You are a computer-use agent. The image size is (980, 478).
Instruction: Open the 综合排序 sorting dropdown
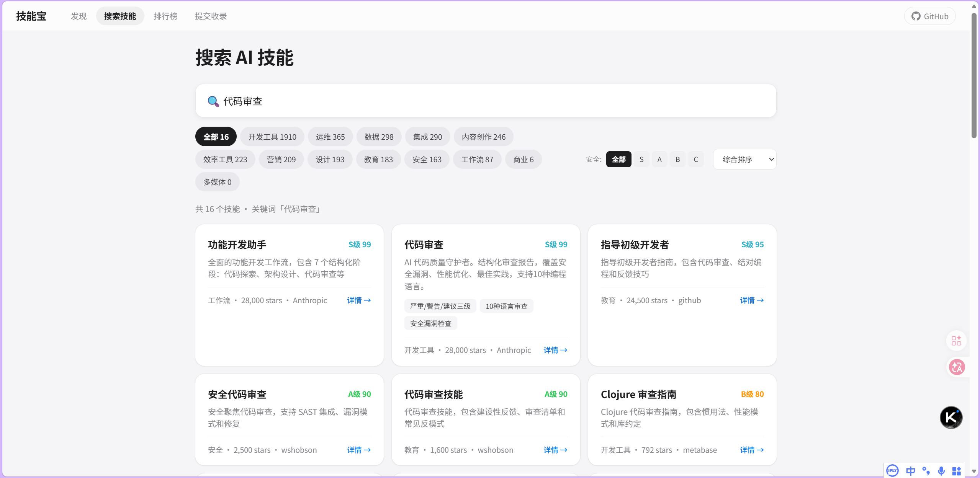744,159
